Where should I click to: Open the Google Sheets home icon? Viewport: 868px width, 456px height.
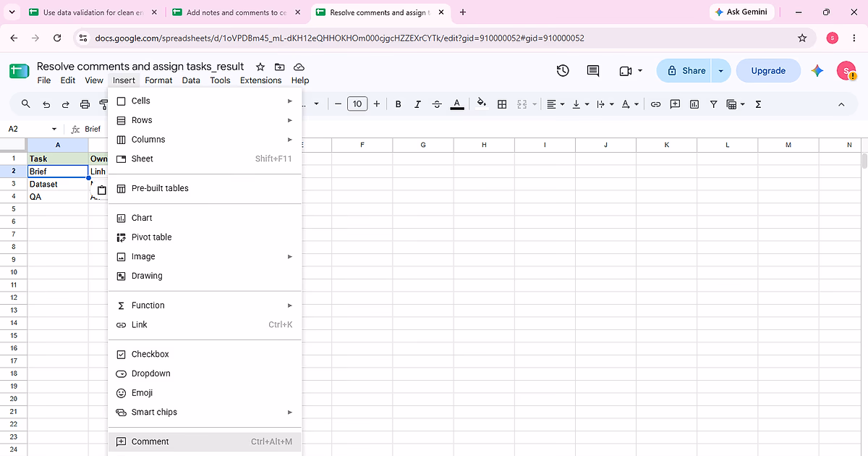pyautogui.click(x=18, y=71)
